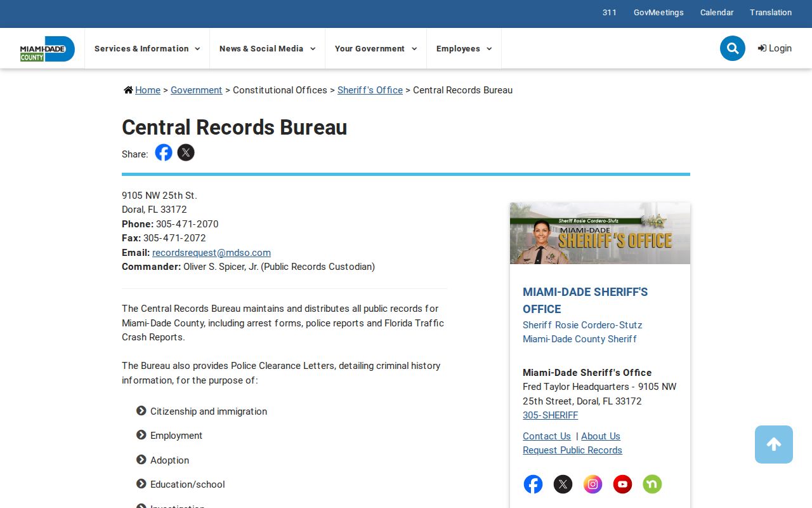Image resolution: width=812 pixels, height=508 pixels.
Task: Go to Home breadcrumb link
Action: 148,90
